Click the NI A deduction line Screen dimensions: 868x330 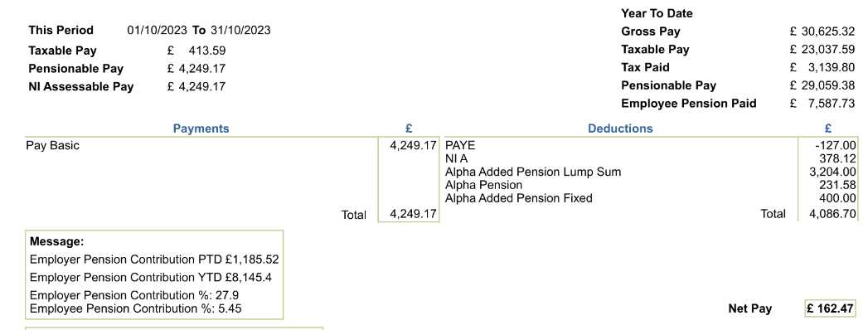[651, 159]
